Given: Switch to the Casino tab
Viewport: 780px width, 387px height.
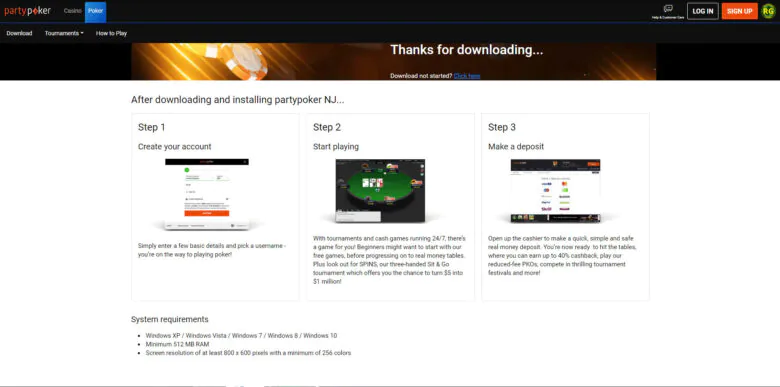Looking at the screenshot, I should 73,10.
